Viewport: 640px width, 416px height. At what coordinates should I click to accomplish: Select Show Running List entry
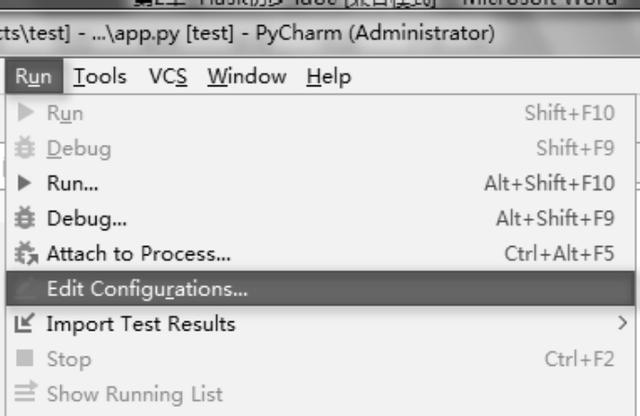pos(320,394)
